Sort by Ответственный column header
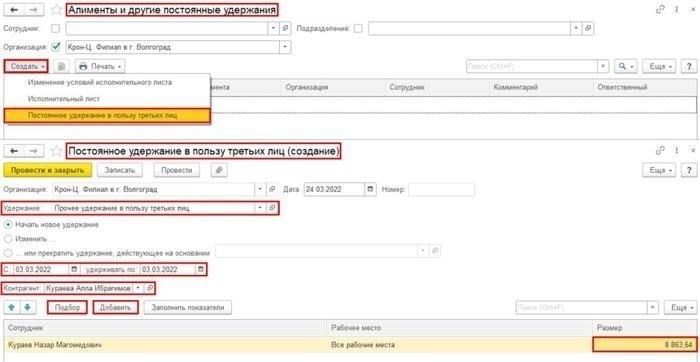 (x=645, y=87)
